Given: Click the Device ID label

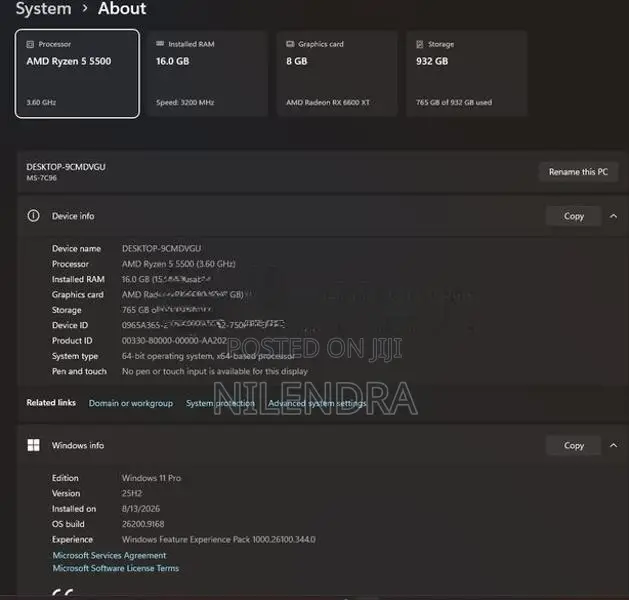Looking at the screenshot, I should click(70, 325).
